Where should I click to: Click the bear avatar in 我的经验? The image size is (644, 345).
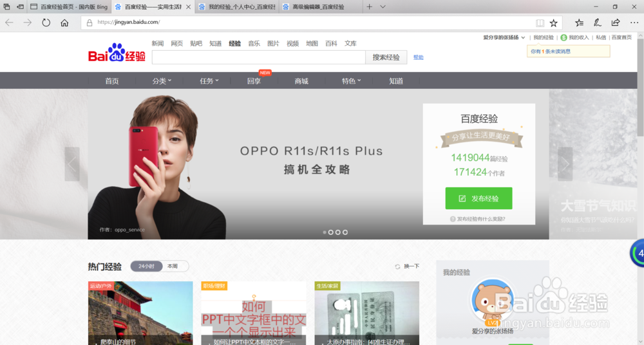[493, 301]
